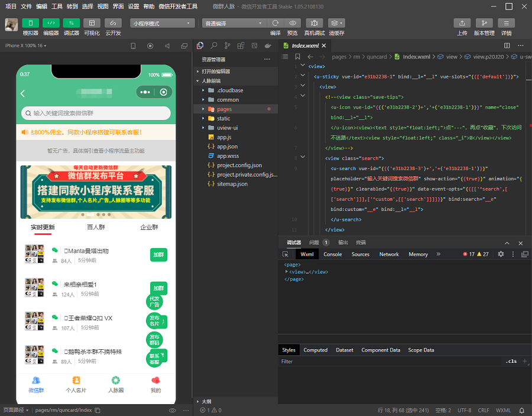This screenshot has width=532, height=416.
Task: Select the Sources devtools tab
Action: pyautogui.click(x=361, y=254)
